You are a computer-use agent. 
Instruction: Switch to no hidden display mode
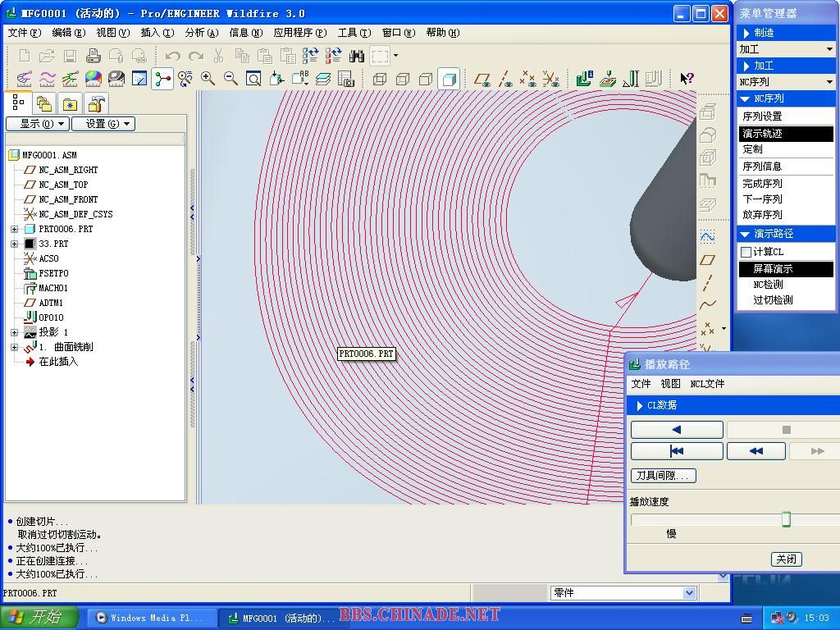tap(426, 79)
